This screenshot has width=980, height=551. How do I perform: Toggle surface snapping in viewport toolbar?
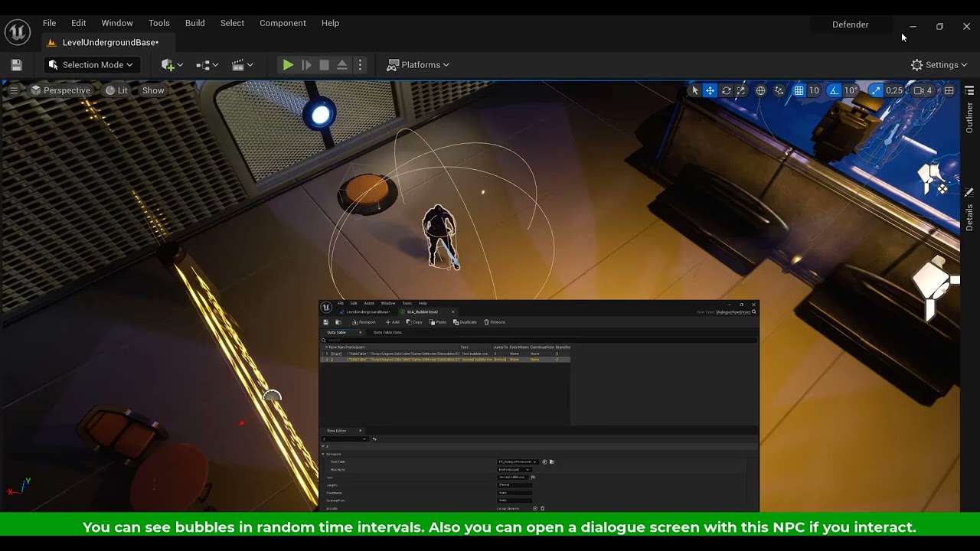[x=779, y=90]
